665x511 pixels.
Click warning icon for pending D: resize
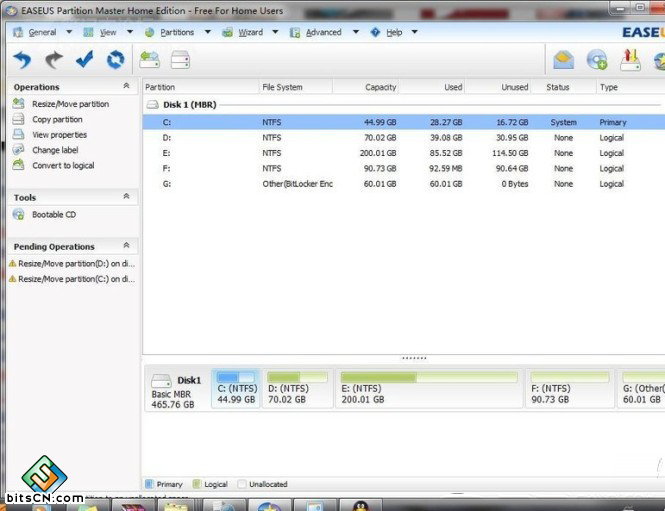pos(12,264)
